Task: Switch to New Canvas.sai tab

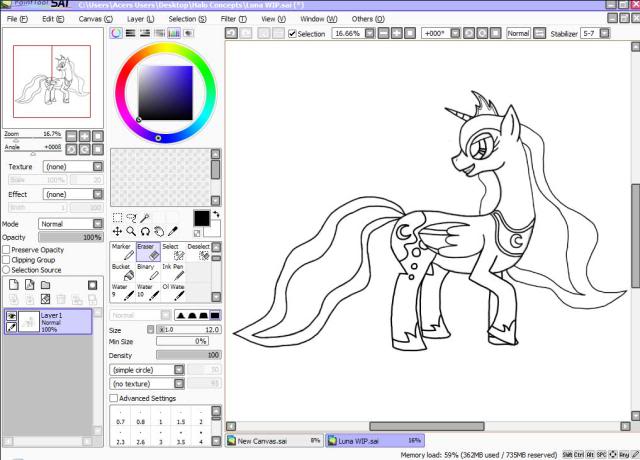Action: pos(274,441)
